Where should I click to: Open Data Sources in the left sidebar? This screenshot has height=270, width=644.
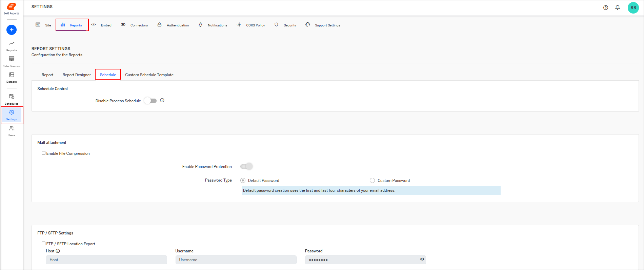(12, 62)
